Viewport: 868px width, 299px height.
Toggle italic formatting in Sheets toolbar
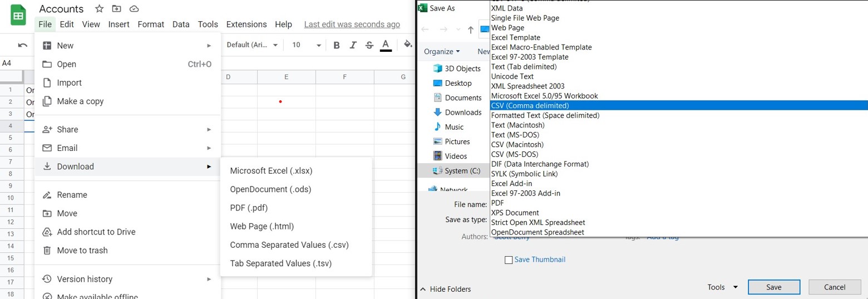click(353, 45)
